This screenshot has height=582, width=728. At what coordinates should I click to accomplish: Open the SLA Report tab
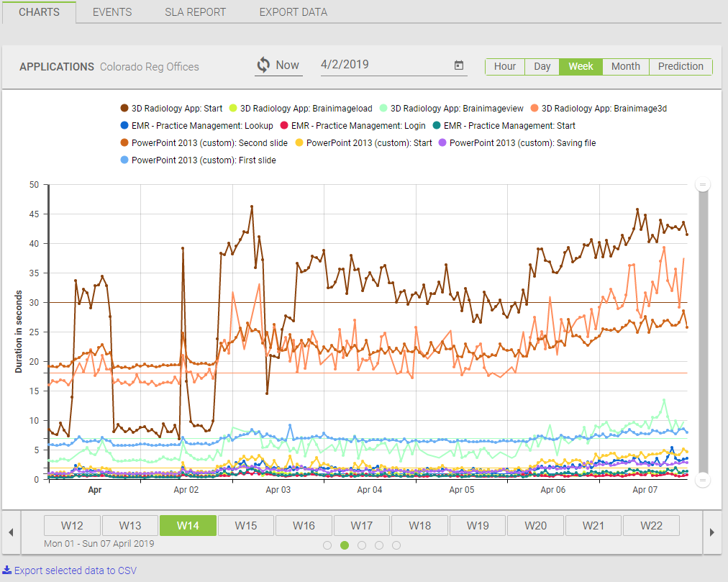pyautogui.click(x=195, y=12)
